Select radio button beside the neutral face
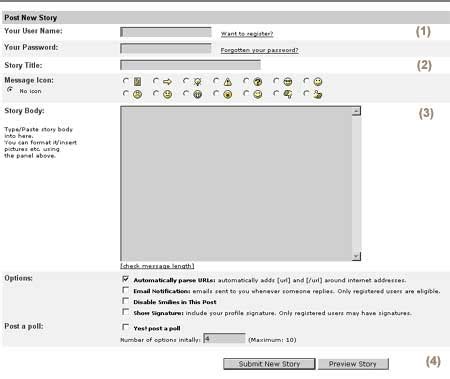Screen dimensions: 450x379 coord(156,93)
